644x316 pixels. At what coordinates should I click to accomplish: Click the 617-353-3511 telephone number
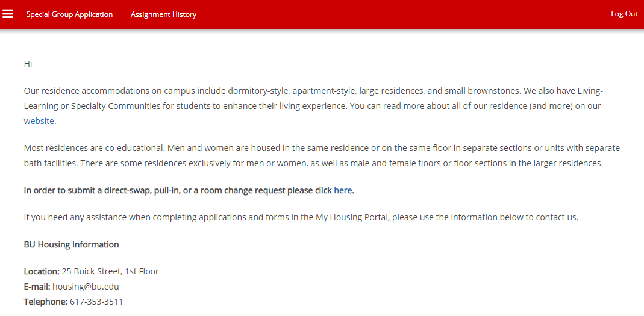(96, 302)
